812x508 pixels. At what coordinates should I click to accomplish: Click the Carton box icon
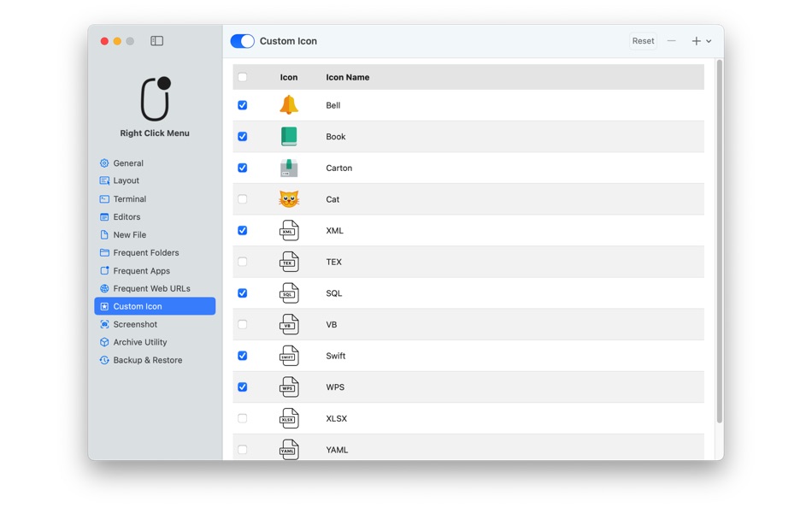click(x=289, y=168)
